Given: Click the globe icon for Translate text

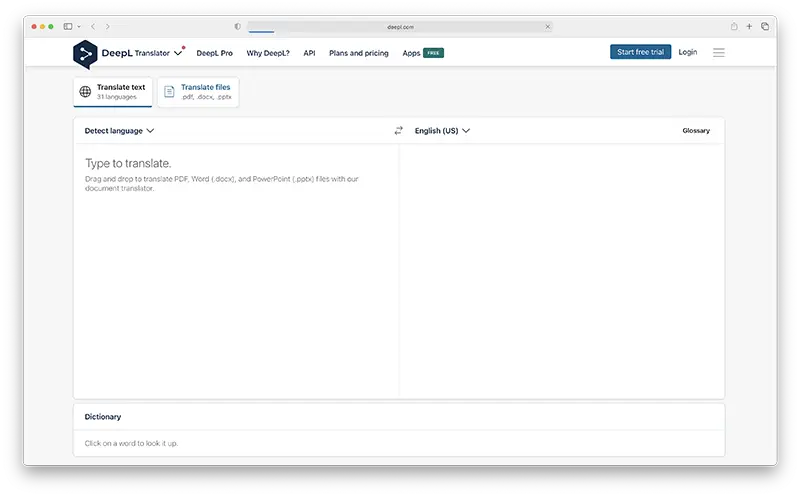Looking at the screenshot, I should click(85, 92).
